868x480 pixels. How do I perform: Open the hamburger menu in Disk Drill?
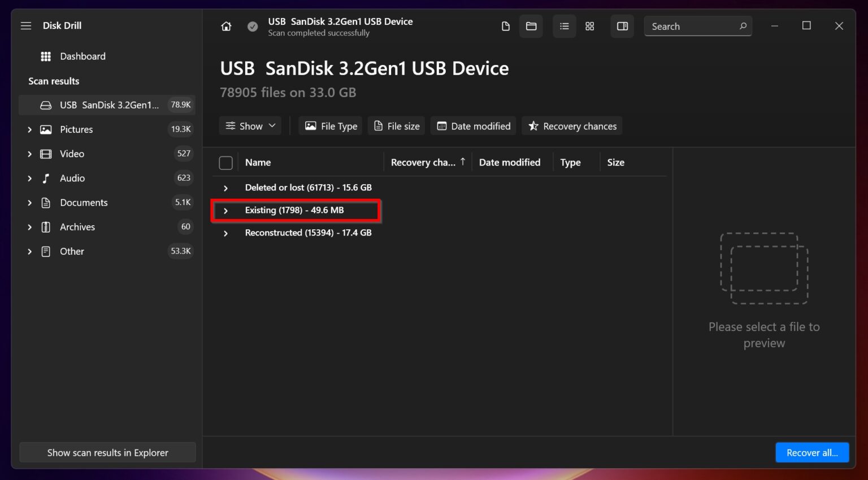point(25,25)
